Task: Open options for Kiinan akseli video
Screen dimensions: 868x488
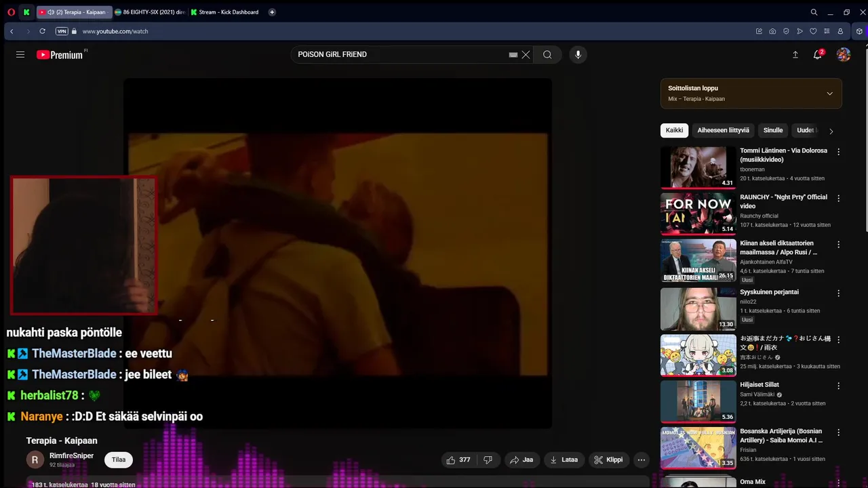Action: click(838, 244)
